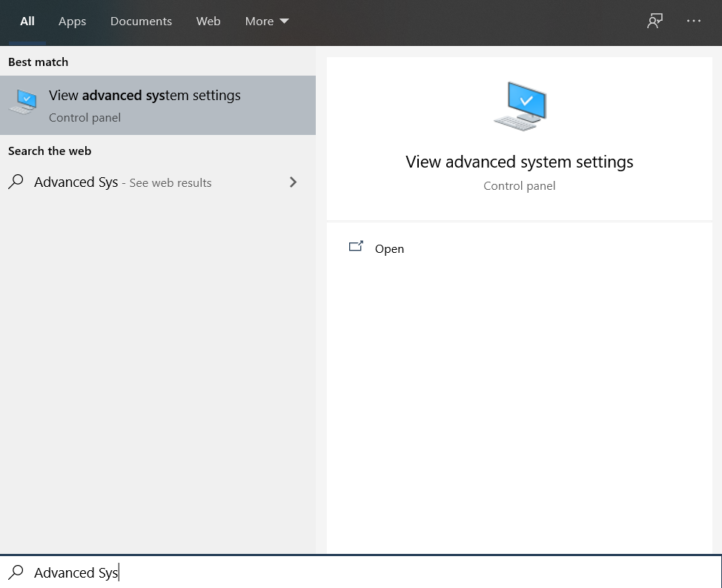Expand the More filter dropdown arrow

(x=285, y=22)
